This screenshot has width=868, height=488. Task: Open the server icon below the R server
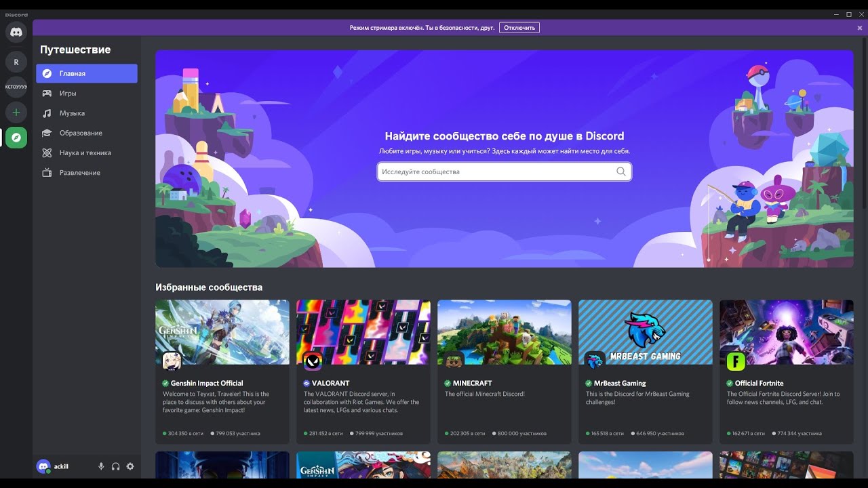click(16, 87)
